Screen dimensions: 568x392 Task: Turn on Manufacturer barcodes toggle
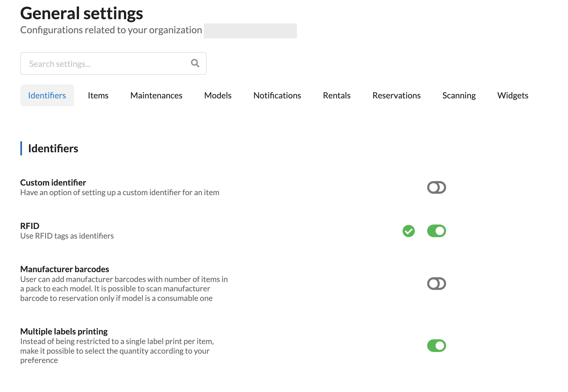point(436,283)
